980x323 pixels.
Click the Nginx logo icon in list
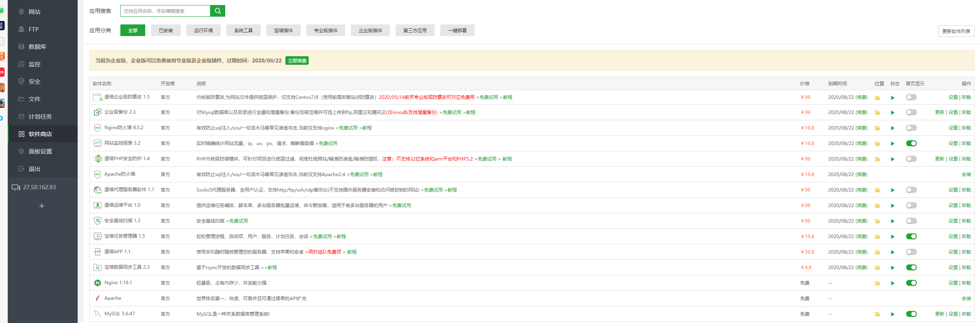97,283
